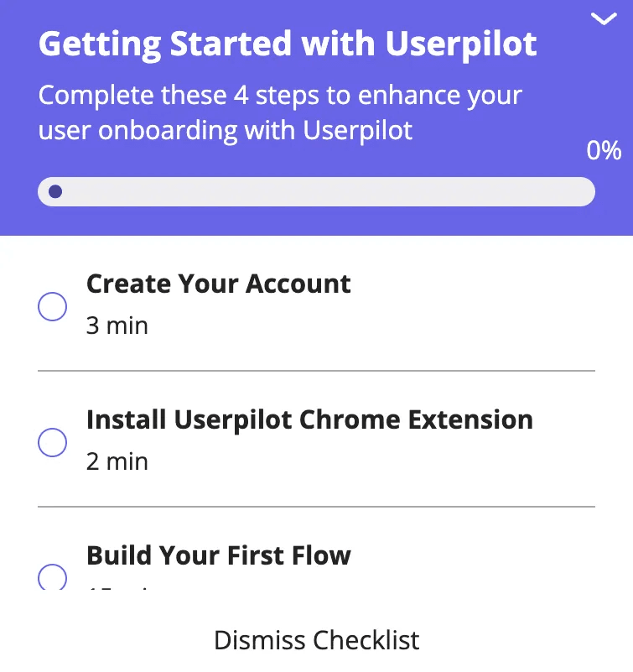Open the Create Your Account task

218,284
